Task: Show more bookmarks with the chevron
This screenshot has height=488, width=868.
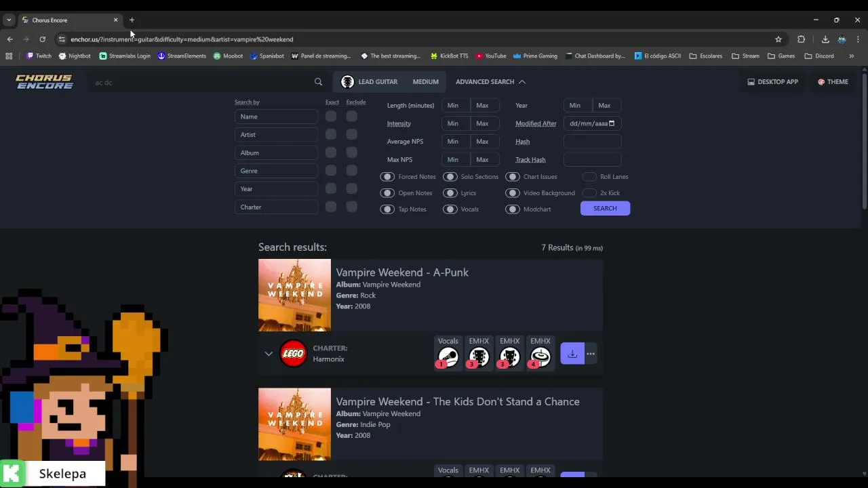Action: 852,56
